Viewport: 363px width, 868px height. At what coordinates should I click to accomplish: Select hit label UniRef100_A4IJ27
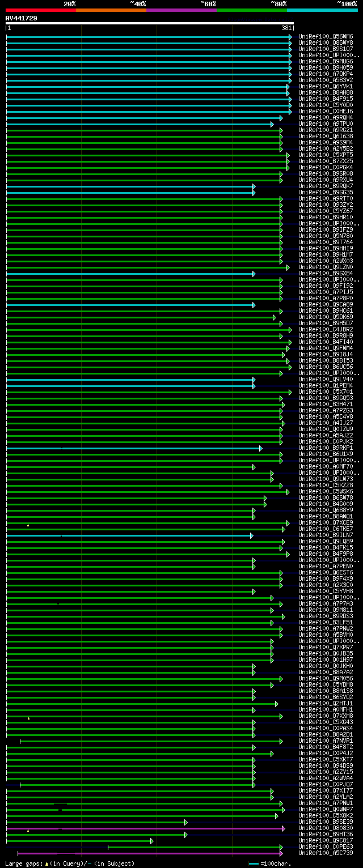pyautogui.click(x=326, y=423)
